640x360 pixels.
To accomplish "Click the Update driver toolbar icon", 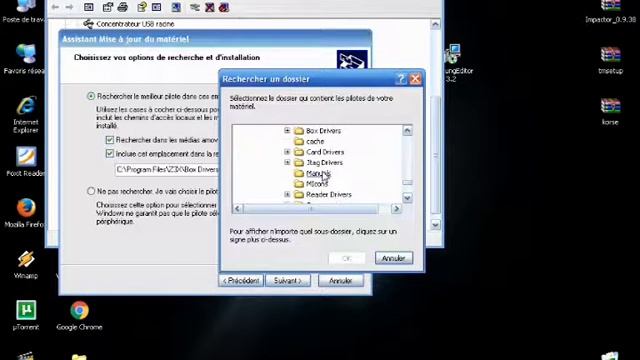I will 195,7.
